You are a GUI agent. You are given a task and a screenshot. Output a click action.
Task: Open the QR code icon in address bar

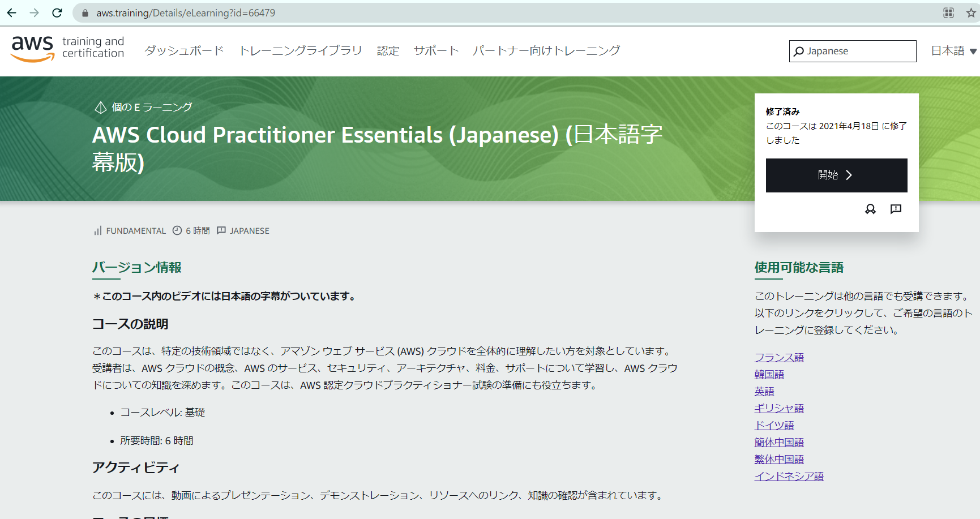point(949,13)
